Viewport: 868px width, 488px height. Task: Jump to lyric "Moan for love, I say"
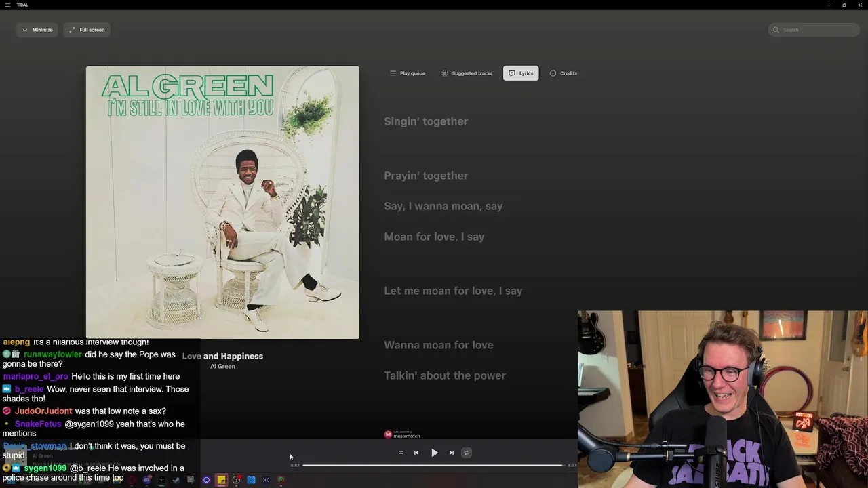[x=434, y=237]
